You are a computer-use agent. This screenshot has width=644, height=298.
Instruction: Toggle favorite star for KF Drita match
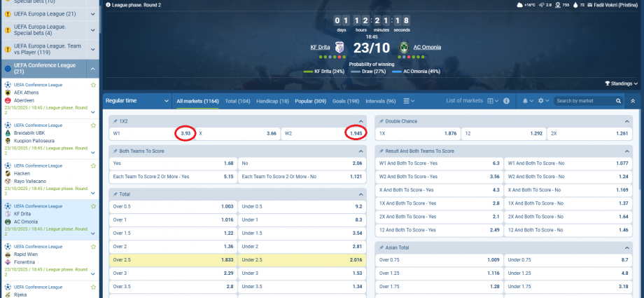(93, 206)
